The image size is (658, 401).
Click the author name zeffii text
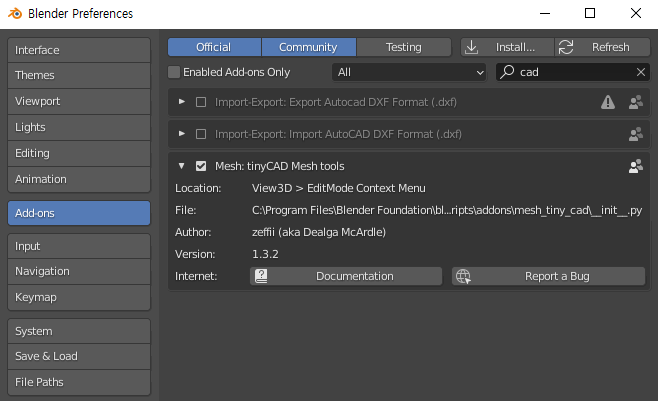319,232
